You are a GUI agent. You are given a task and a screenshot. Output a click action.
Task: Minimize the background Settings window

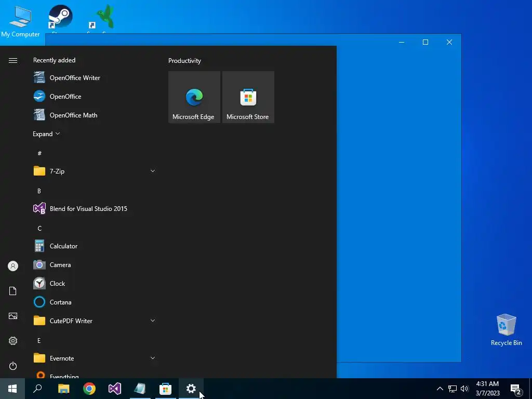402,42
